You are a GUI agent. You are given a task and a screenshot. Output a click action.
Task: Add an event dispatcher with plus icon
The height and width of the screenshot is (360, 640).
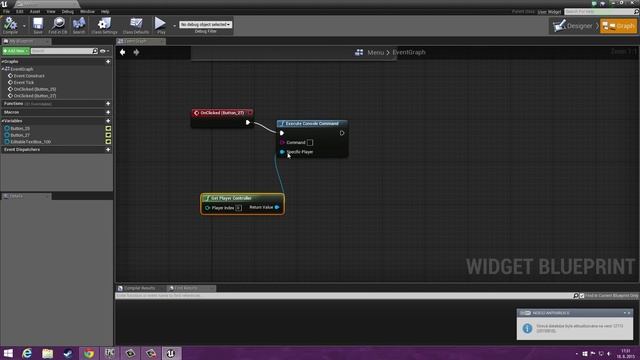[108, 150]
